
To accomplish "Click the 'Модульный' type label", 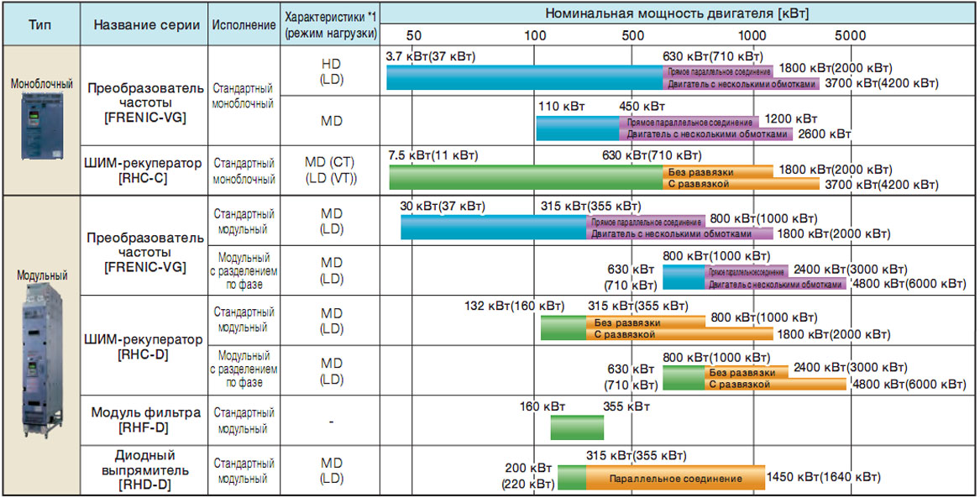I will click(x=42, y=275).
